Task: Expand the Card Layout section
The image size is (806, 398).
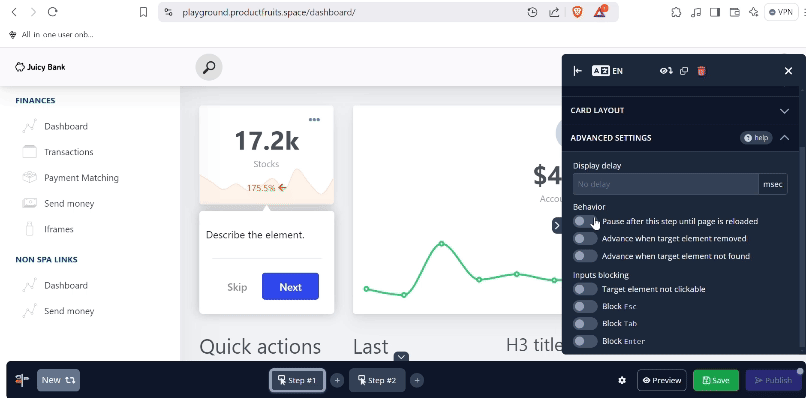Action: click(x=680, y=111)
